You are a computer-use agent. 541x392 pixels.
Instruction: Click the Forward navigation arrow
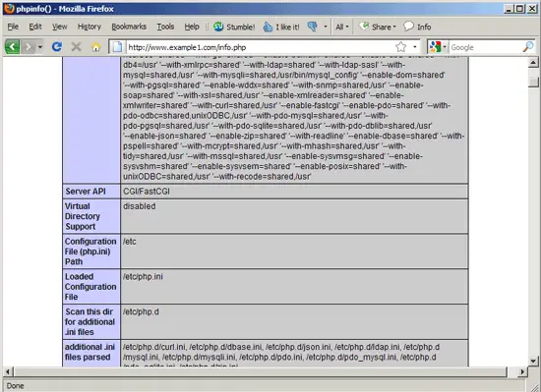[28, 46]
